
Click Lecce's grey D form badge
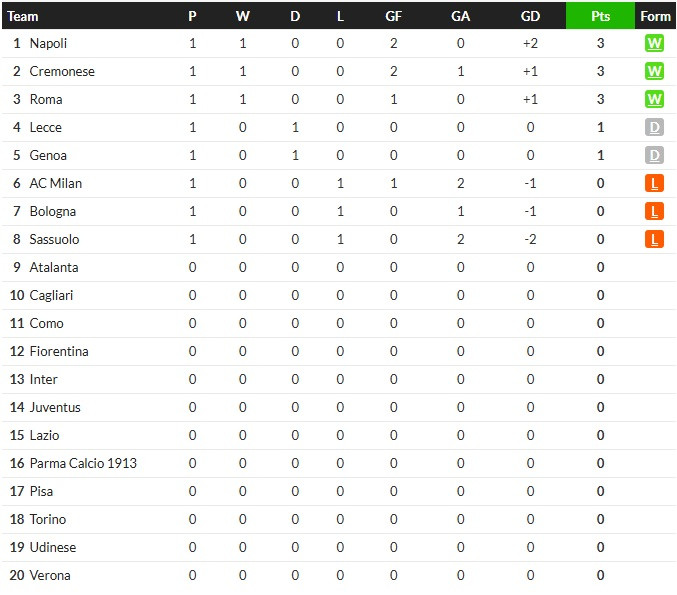pos(654,127)
